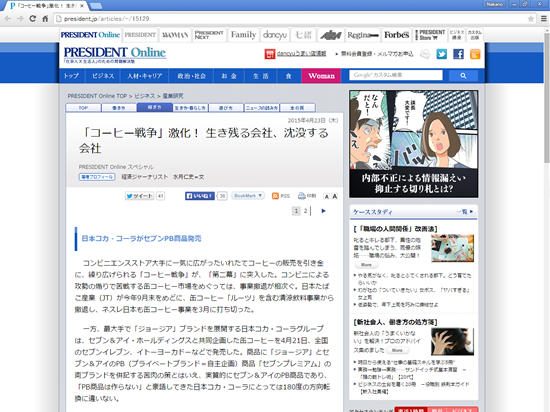Open the 新社会人、働き方の処方箋 heading

(395, 322)
